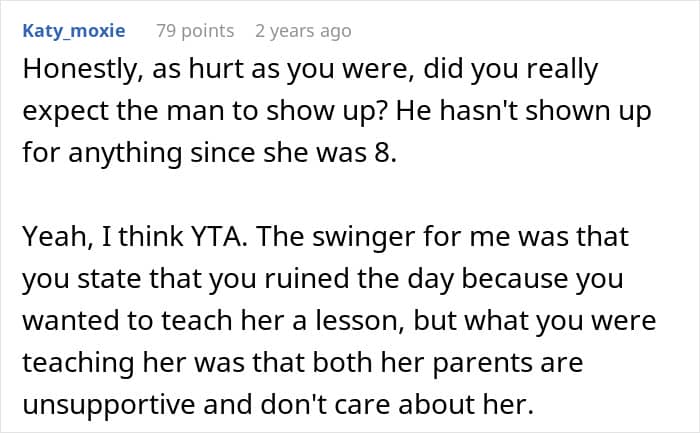Click the phrase 'ruined the day'
This screenshot has width=700, height=433.
359,279
